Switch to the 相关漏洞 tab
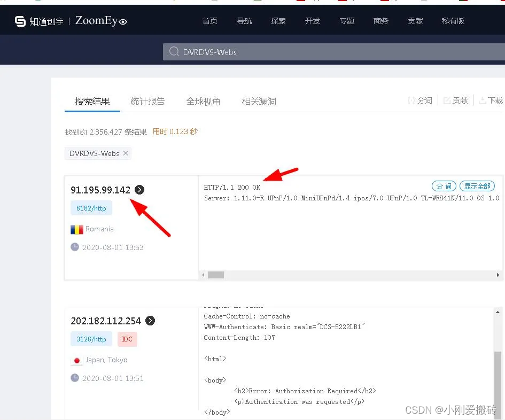Screen dimensions: 505x420 259,102
